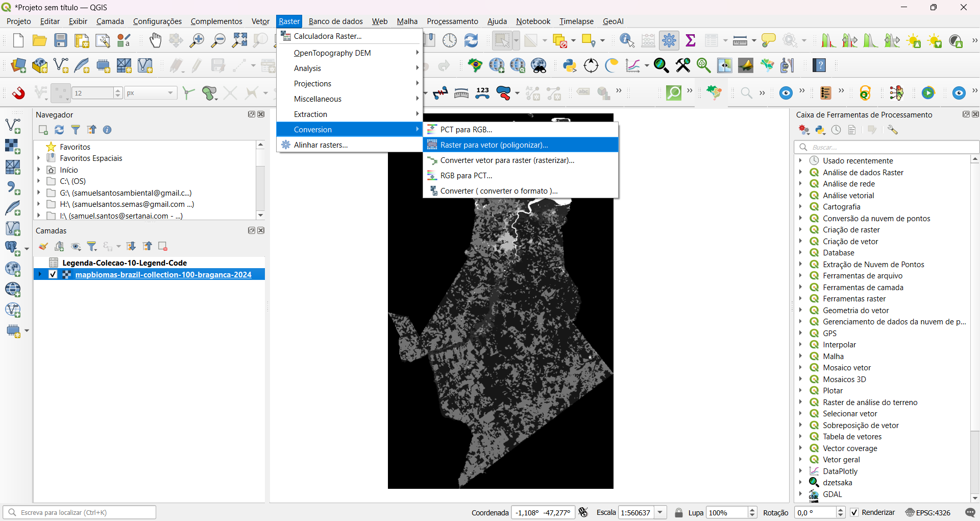980x521 pixels.
Task: Expand the GDAL group in Processing Toolbox
Action: coord(800,494)
